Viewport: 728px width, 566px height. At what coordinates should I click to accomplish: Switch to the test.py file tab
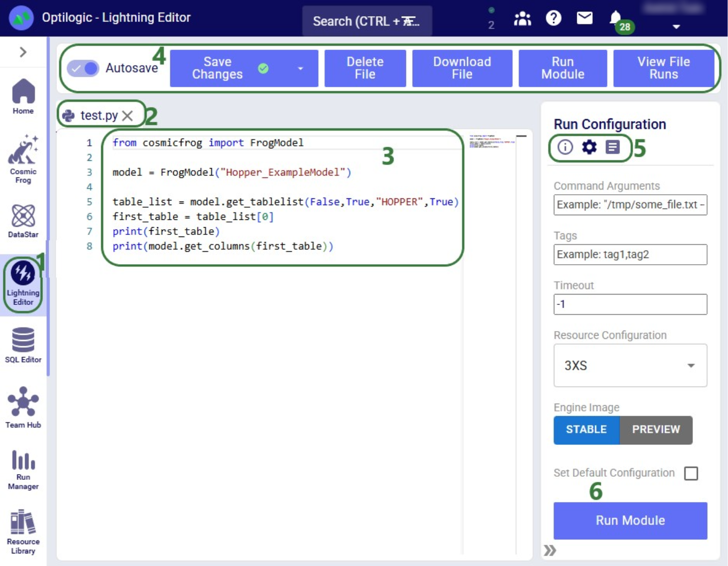(x=99, y=115)
